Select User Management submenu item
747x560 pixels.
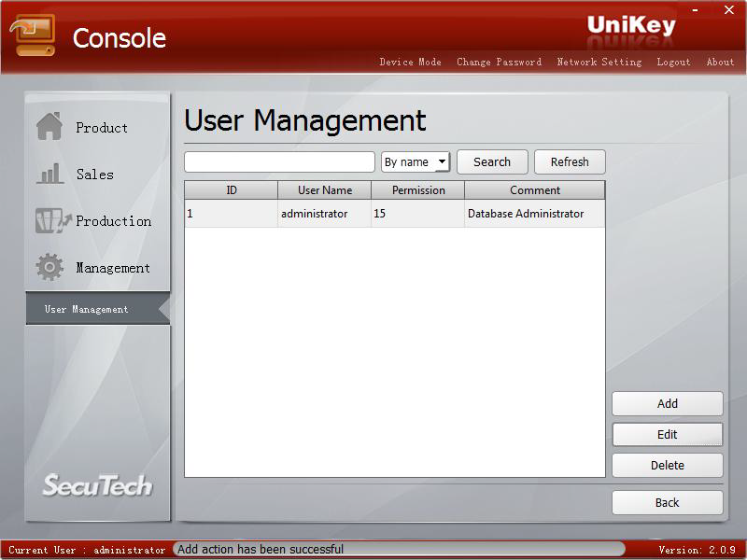(x=98, y=309)
